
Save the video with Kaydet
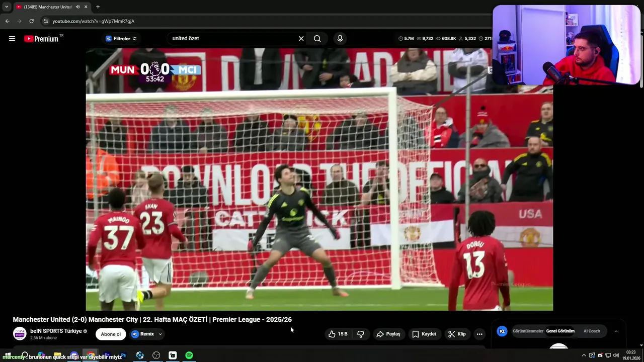(424, 334)
